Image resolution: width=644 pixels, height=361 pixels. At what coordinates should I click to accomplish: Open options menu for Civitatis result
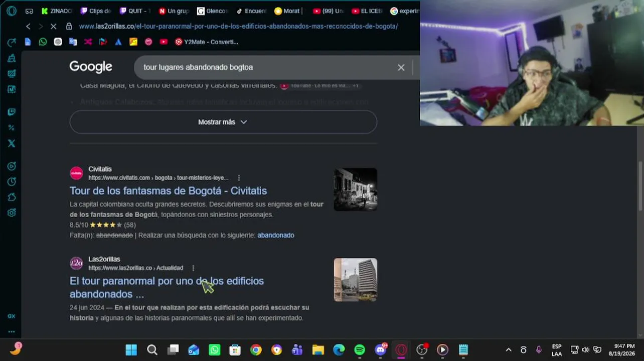pyautogui.click(x=239, y=178)
